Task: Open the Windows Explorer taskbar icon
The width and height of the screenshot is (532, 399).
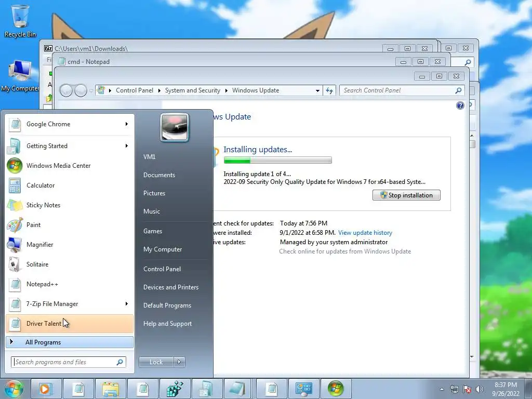Action: [111, 389]
